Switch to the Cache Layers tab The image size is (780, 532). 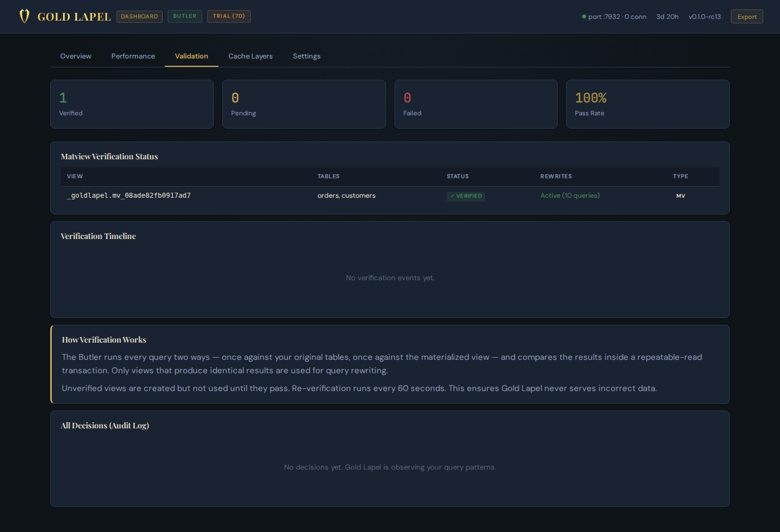tap(250, 56)
